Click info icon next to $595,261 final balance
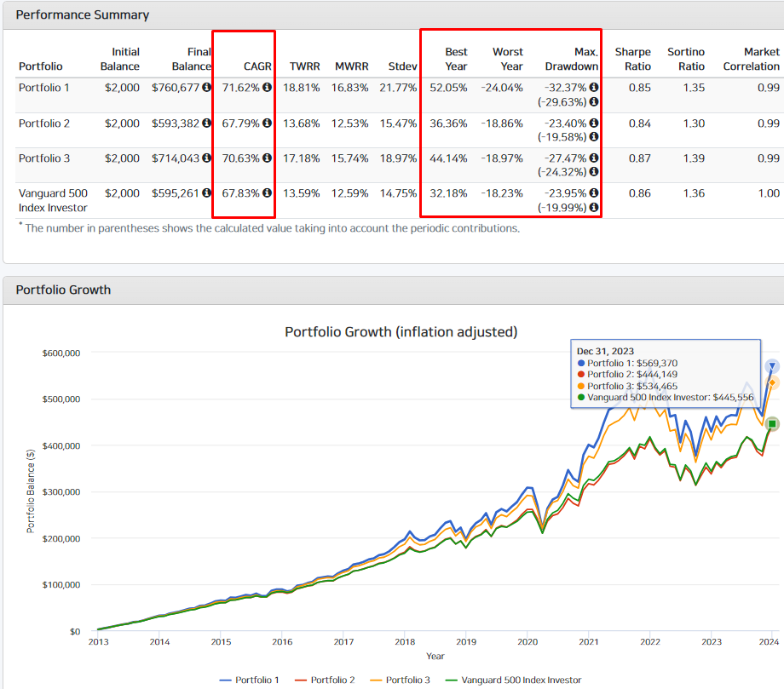The width and height of the screenshot is (784, 689). pos(206,192)
